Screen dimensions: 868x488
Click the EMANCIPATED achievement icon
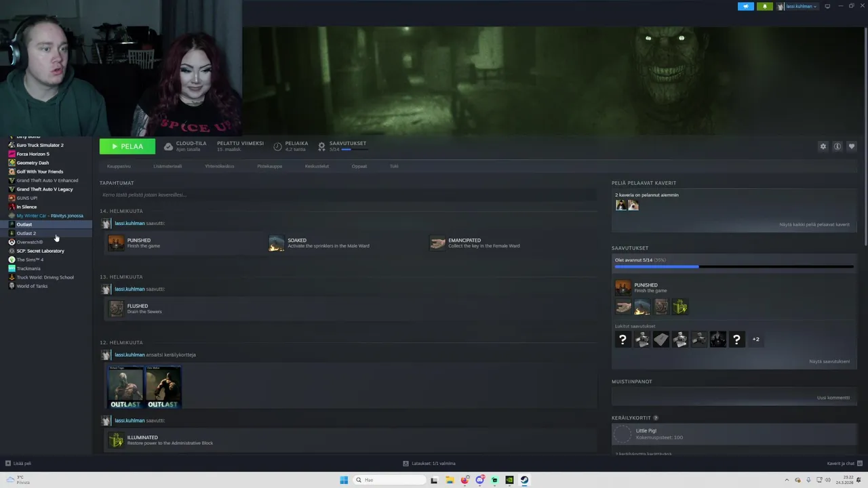point(437,243)
